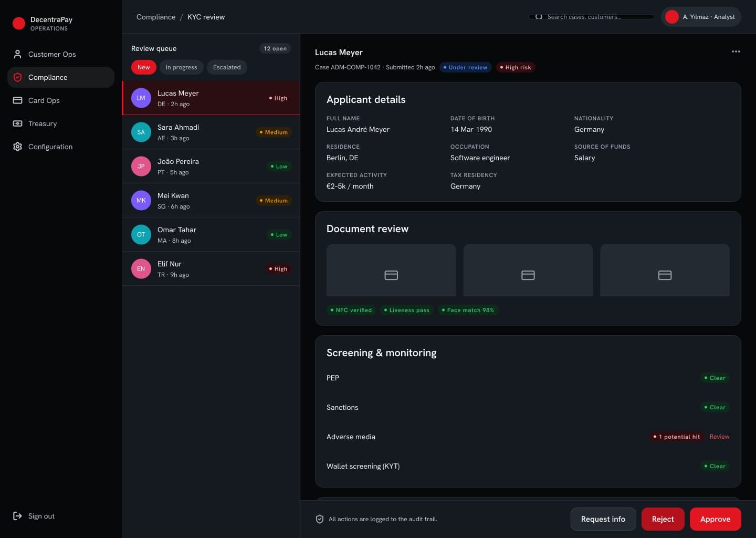Click the Wallet screening Clear status
The image size is (756, 538).
pos(715,466)
